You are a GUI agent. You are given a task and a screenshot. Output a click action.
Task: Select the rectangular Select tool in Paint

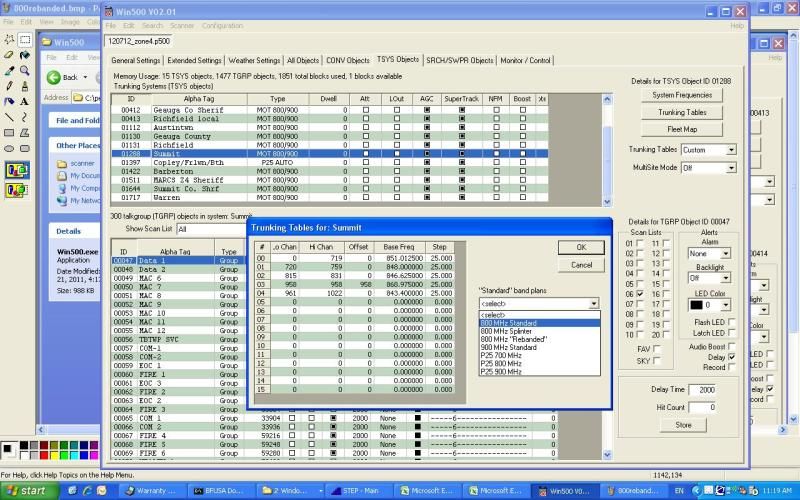coord(24,39)
